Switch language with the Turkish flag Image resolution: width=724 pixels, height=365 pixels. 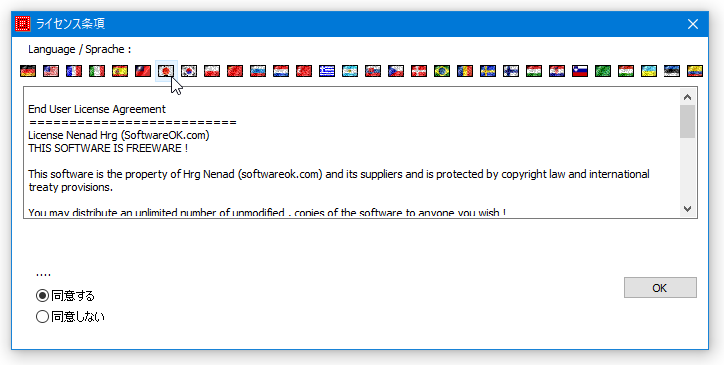click(x=304, y=71)
